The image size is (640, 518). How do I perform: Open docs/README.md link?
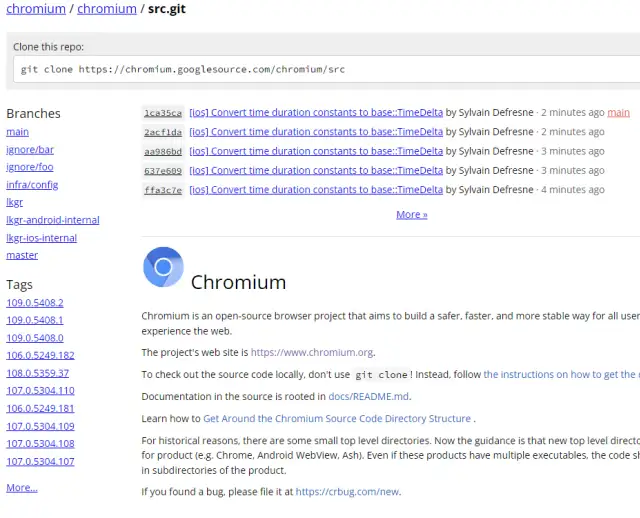click(369, 396)
